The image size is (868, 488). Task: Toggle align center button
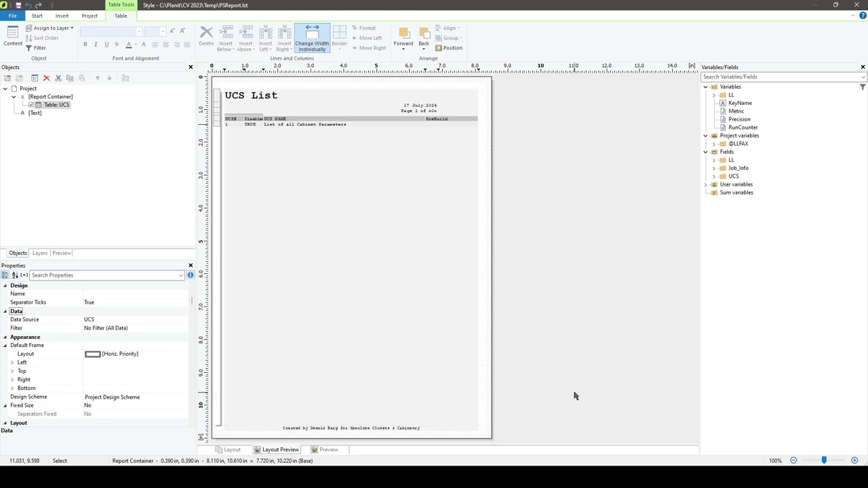coord(165,45)
